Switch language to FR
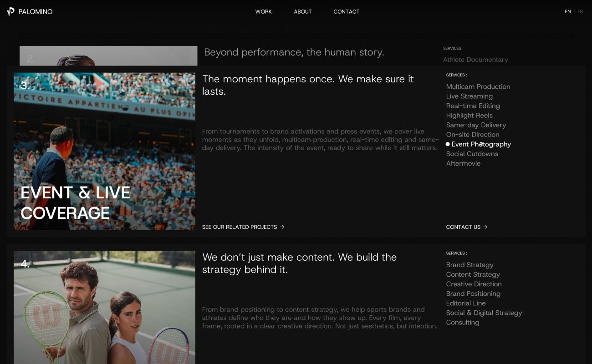Viewport: 592px width, 364px height. (580, 12)
